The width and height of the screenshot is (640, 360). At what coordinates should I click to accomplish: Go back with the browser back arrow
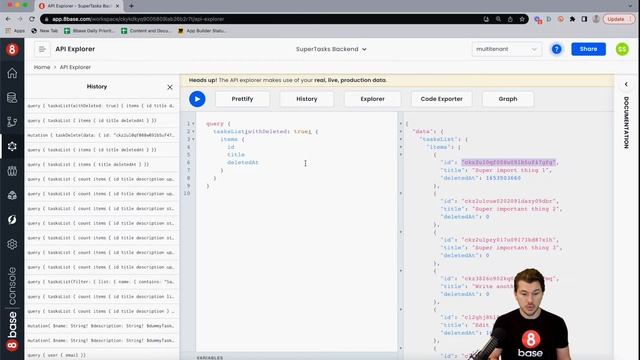[x=8, y=19]
